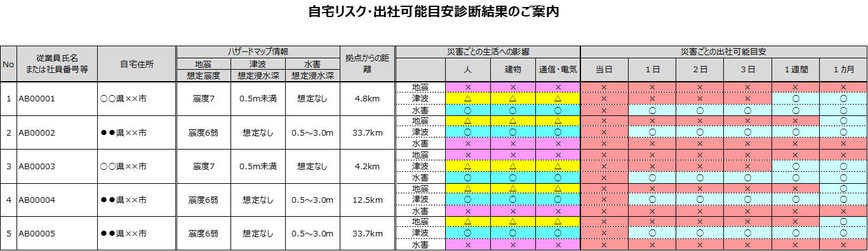Select the 災害ごとの生活への影響 header

488,52
